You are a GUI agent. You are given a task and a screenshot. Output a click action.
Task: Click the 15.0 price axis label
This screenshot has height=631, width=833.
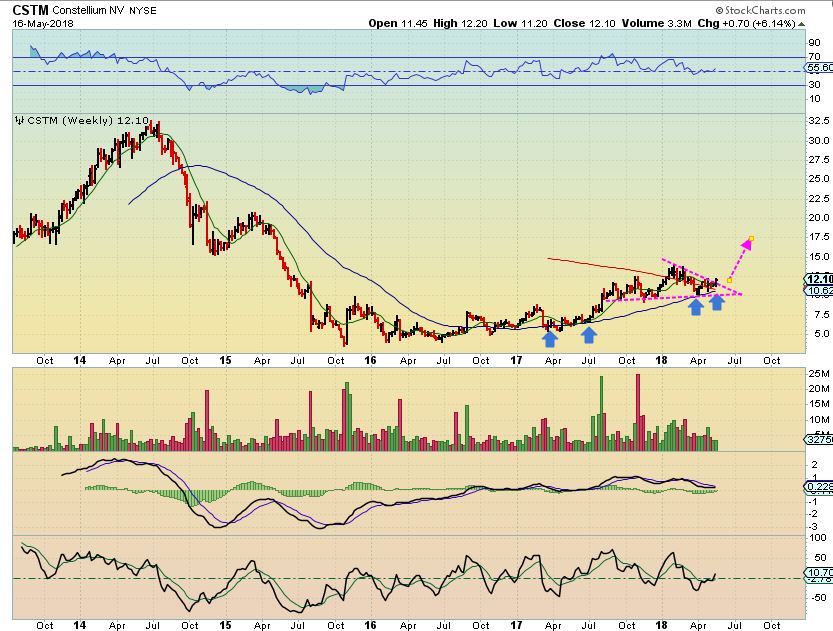(819, 257)
